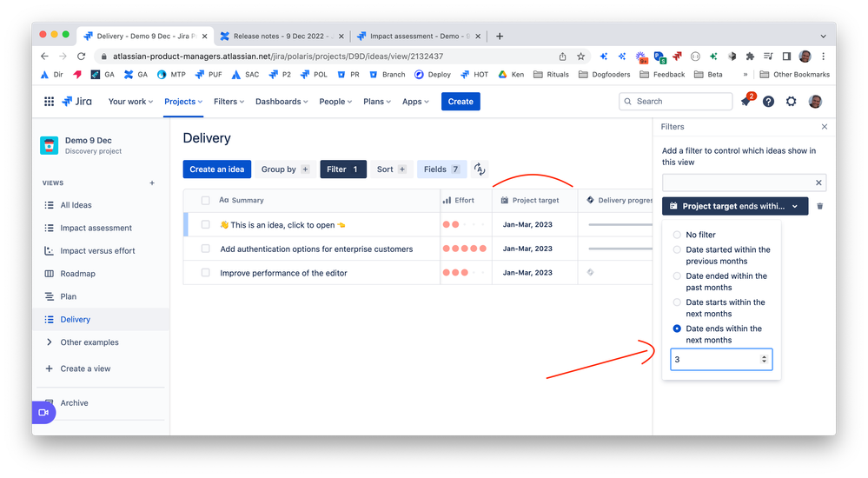Image resolution: width=868 pixels, height=478 pixels.
Task: Click the Jira logo
Action: pos(77,102)
